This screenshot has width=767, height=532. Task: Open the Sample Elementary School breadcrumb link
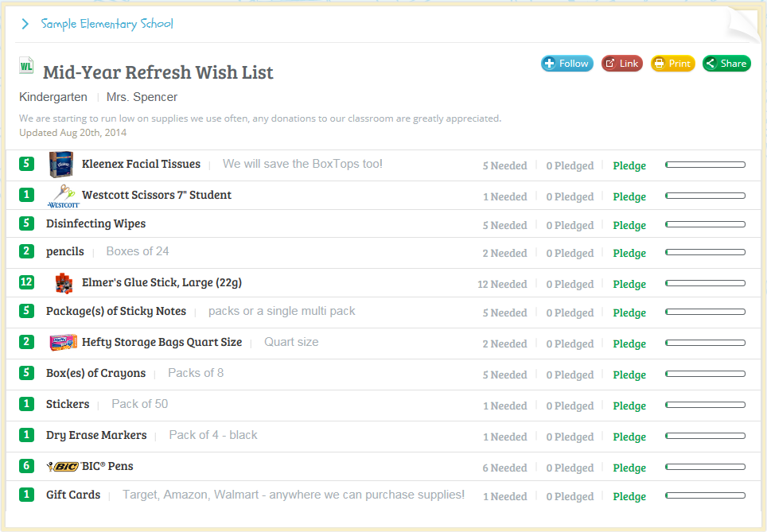[x=107, y=24]
